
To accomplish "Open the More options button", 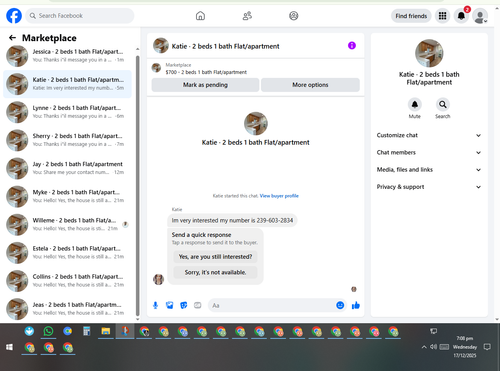I will pyautogui.click(x=310, y=85).
